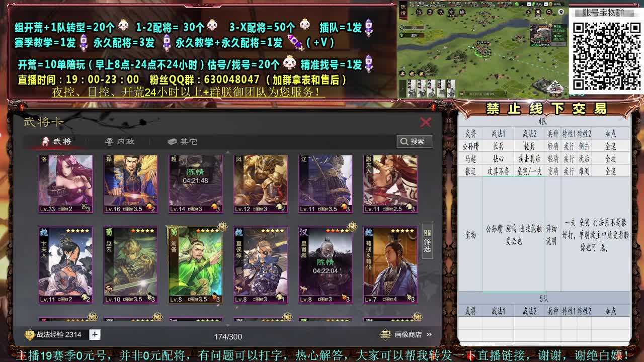This screenshot has width=644, height=362.
Task: Select the 荀彧&荀攸 hero card
Action: tap(390, 265)
